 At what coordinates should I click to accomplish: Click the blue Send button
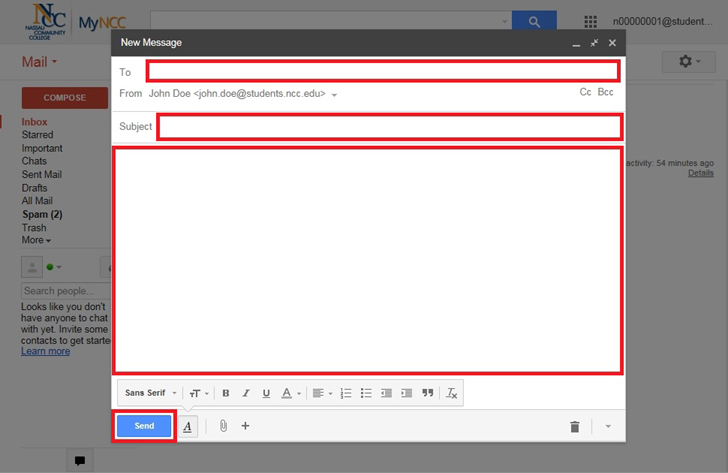pyautogui.click(x=145, y=426)
